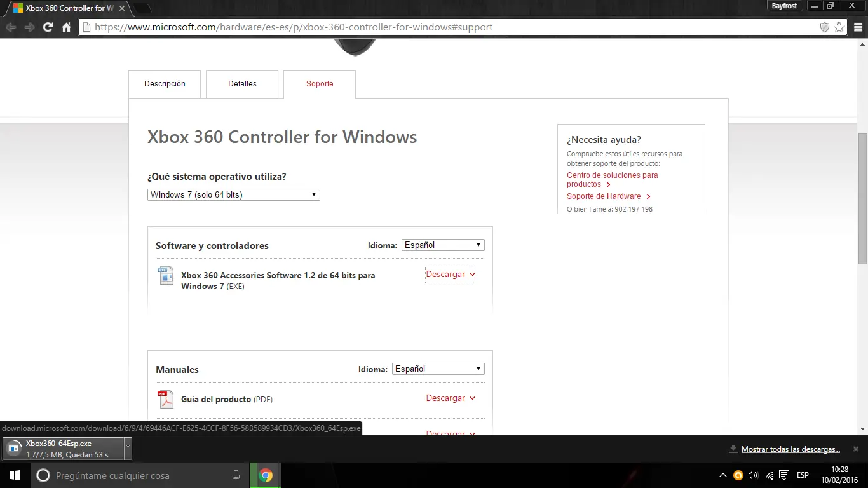868x488 pixels.
Task: Open the volume control in system tray
Action: tap(753, 475)
